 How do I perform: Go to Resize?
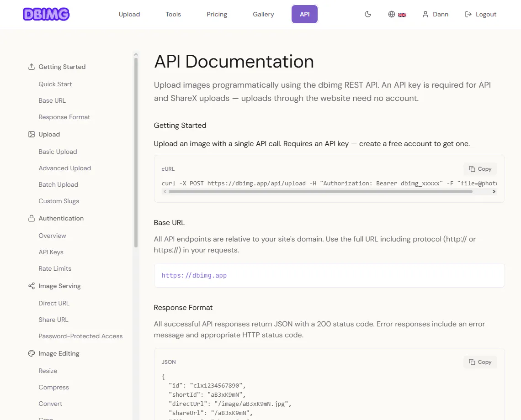point(48,371)
